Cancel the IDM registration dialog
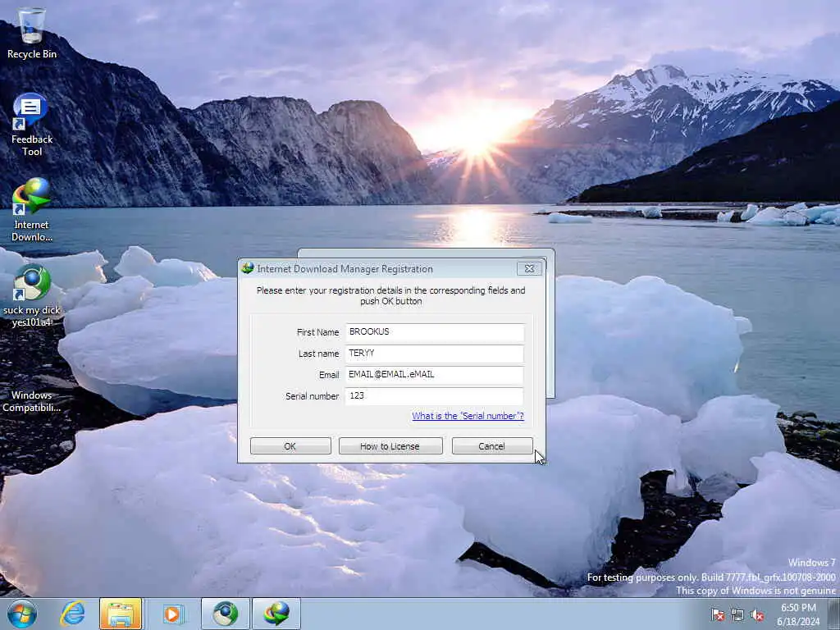The width and height of the screenshot is (840, 630). (492, 445)
